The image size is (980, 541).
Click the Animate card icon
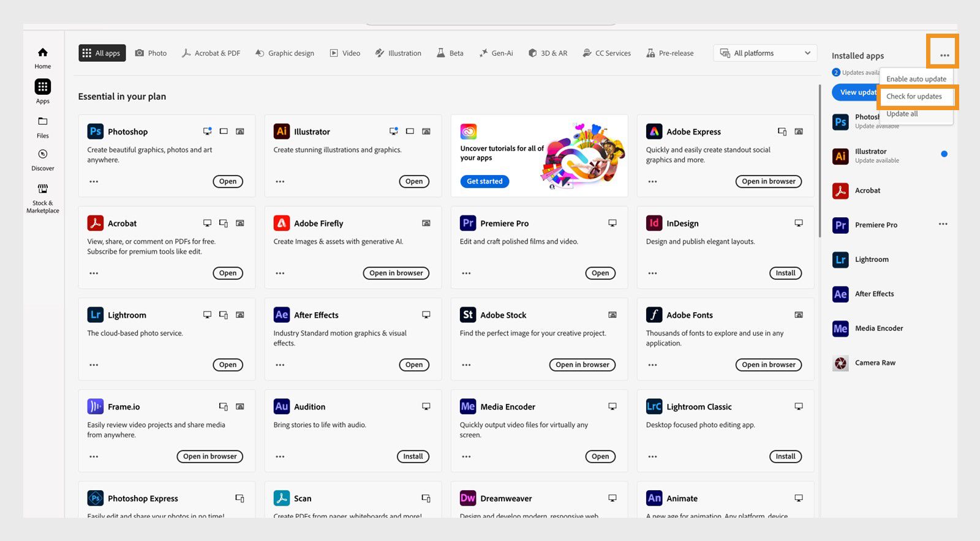pos(654,498)
